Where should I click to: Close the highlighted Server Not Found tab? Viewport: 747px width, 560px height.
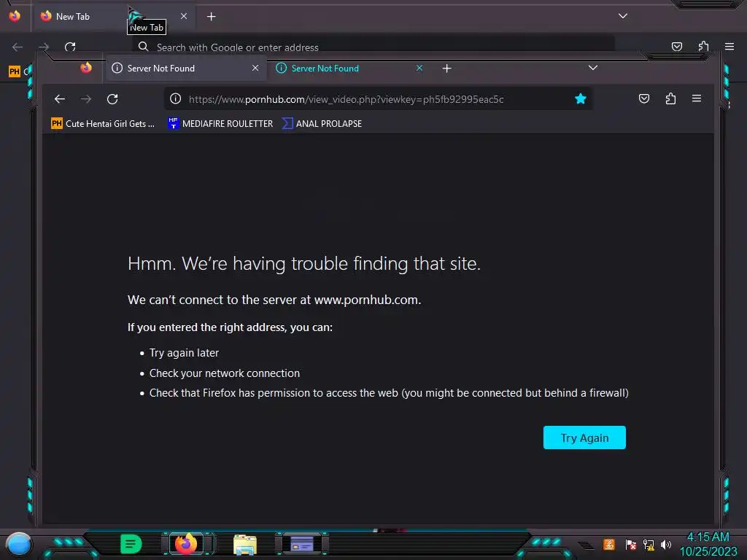419,68
